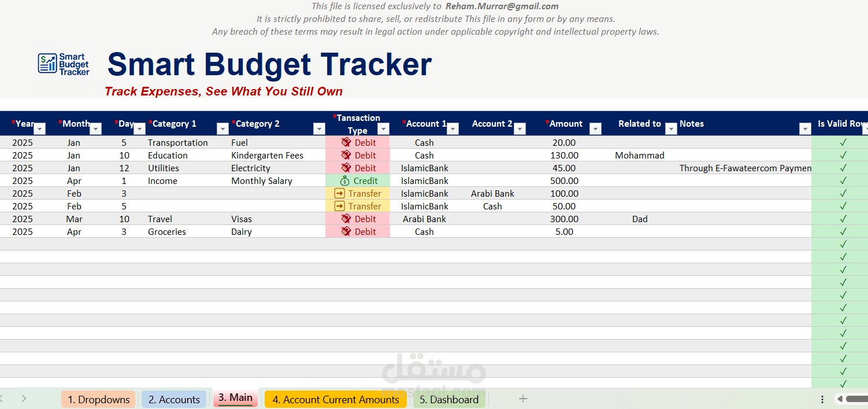Open the 5. Dashboard sheet tab
This screenshot has width=868, height=409.
(449, 399)
